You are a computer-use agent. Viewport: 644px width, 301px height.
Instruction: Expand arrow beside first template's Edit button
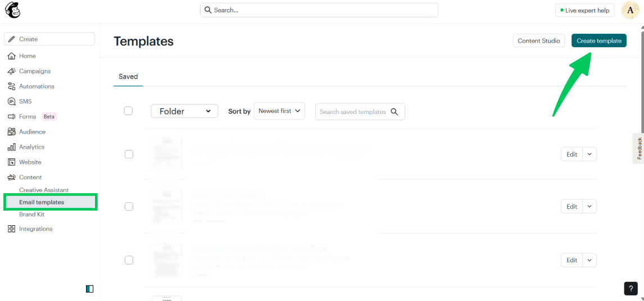tap(589, 154)
